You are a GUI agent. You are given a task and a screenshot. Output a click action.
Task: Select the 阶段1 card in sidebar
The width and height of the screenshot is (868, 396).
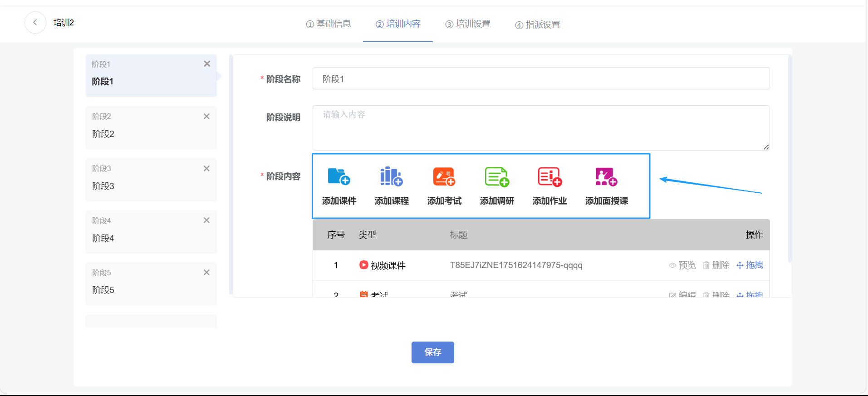[x=151, y=76]
